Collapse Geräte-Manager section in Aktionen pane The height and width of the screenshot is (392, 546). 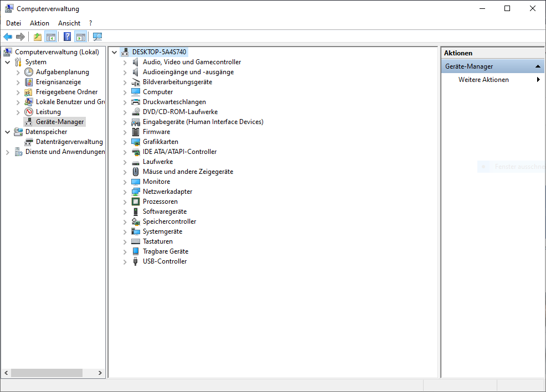click(x=538, y=66)
